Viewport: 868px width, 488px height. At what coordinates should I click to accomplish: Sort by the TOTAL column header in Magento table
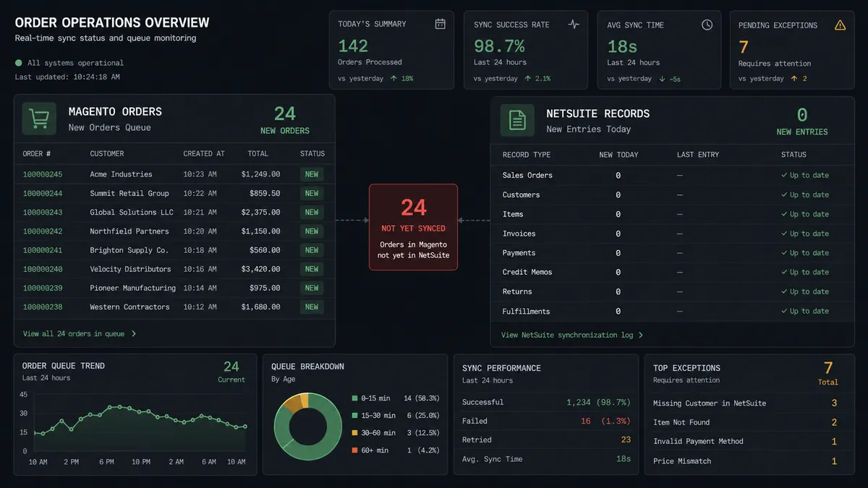(x=258, y=153)
